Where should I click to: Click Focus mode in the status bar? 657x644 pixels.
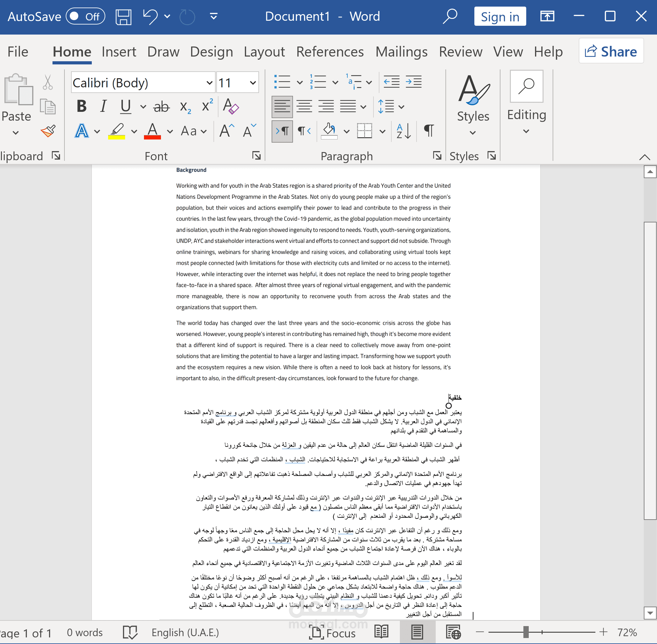[x=332, y=633]
